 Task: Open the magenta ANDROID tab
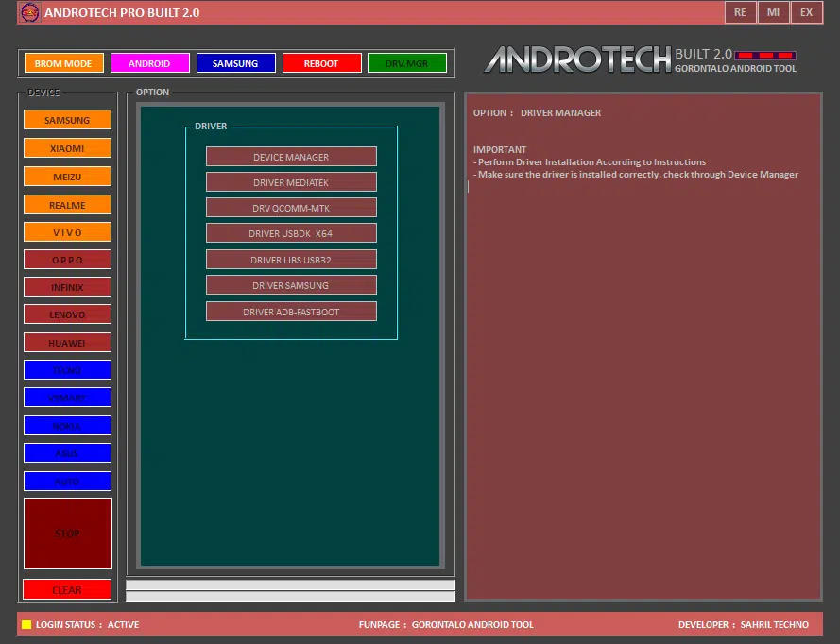(149, 63)
